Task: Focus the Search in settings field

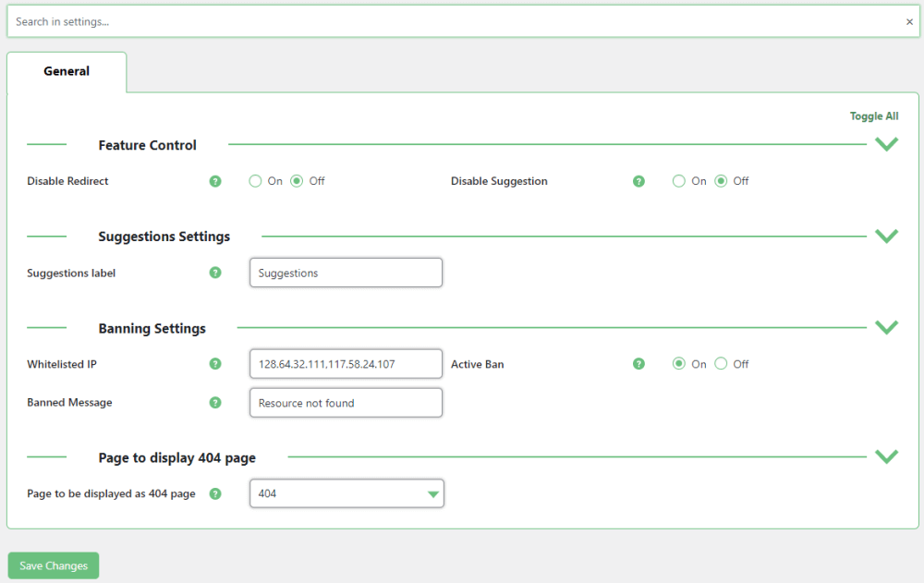Action: (463, 22)
